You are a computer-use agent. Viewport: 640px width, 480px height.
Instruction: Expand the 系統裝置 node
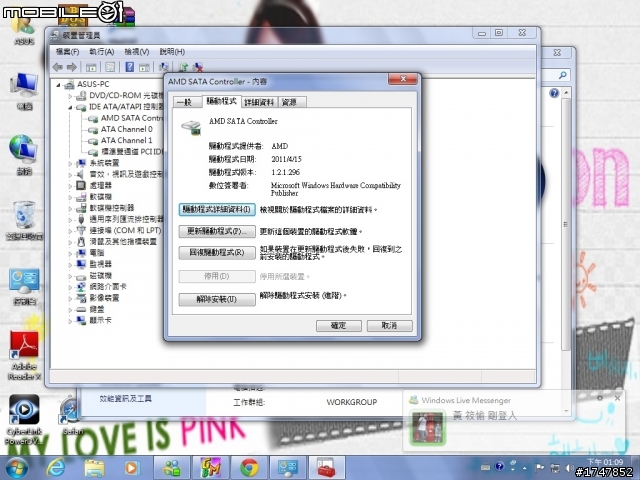(70, 164)
